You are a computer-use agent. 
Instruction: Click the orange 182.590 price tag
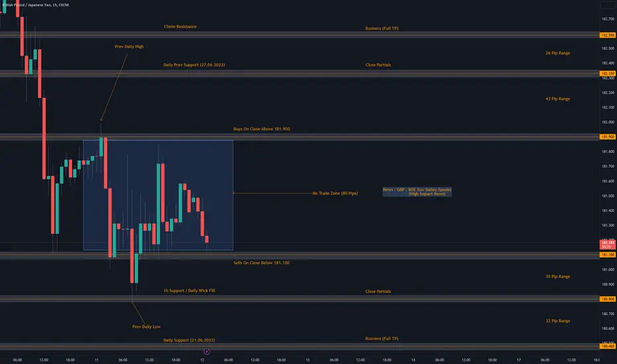(608, 35)
